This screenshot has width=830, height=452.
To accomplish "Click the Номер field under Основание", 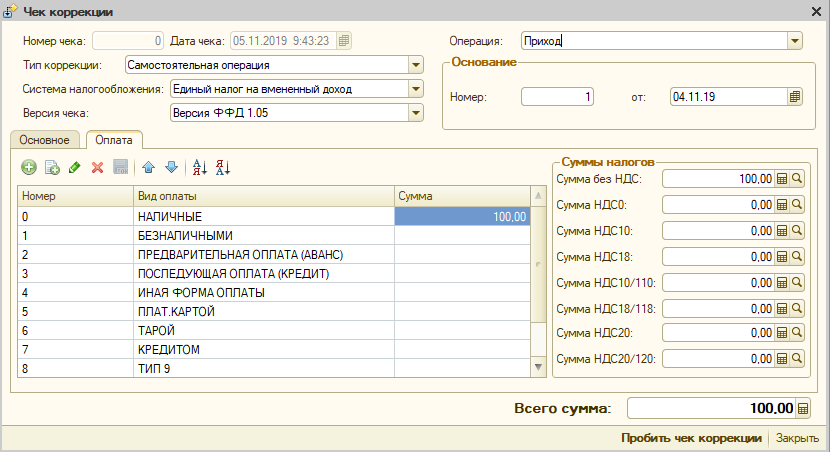I will [x=557, y=97].
